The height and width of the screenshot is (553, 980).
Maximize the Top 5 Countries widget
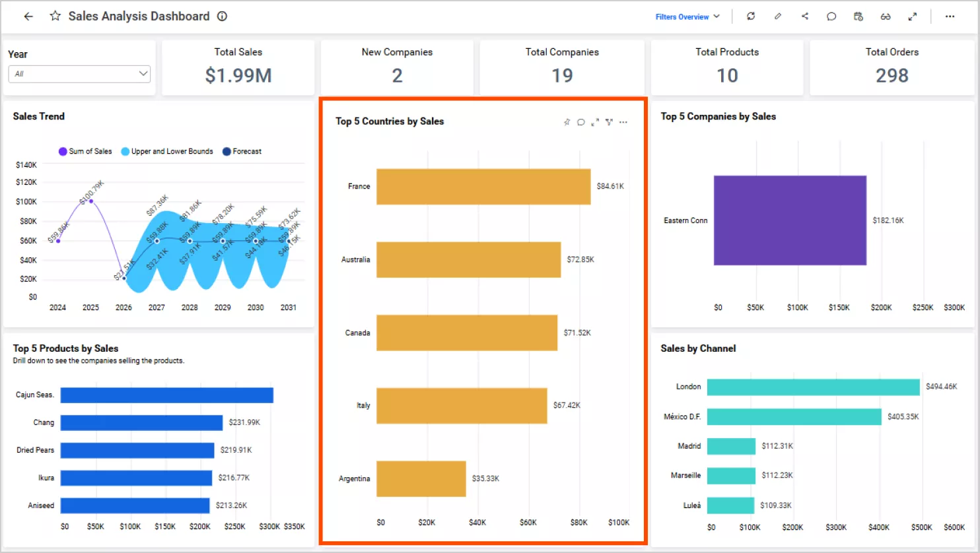(x=595, y=122)
